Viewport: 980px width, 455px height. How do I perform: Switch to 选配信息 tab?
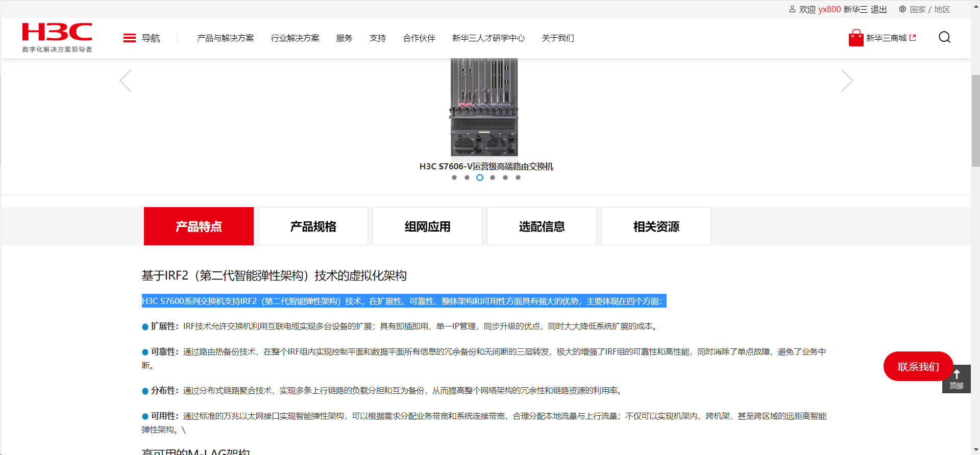tap(542, 226)
